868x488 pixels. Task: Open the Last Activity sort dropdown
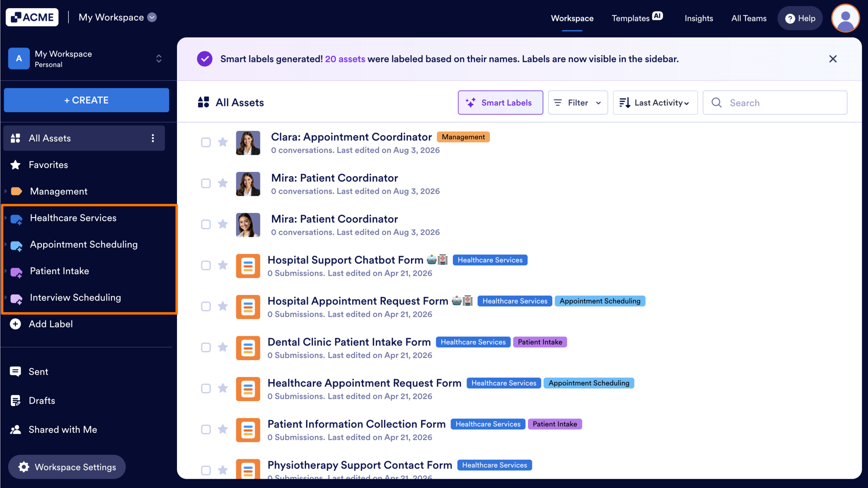click(655, 102)
